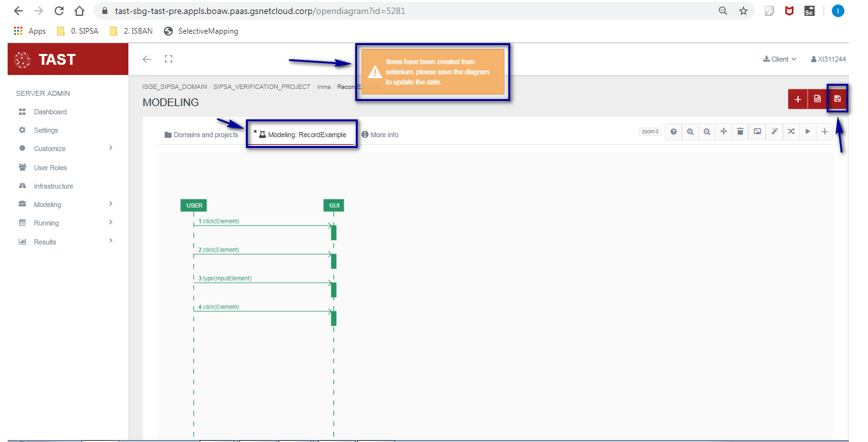Expand the Modeling sidebar submenu

[64, 204]
